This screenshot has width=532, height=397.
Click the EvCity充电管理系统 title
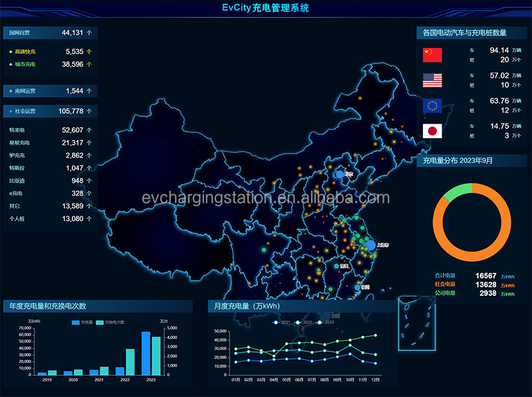click(265, 7)
